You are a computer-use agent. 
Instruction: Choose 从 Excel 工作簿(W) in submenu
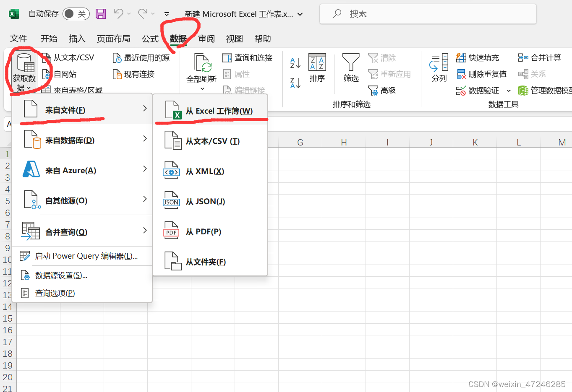(x=210, y=111)
